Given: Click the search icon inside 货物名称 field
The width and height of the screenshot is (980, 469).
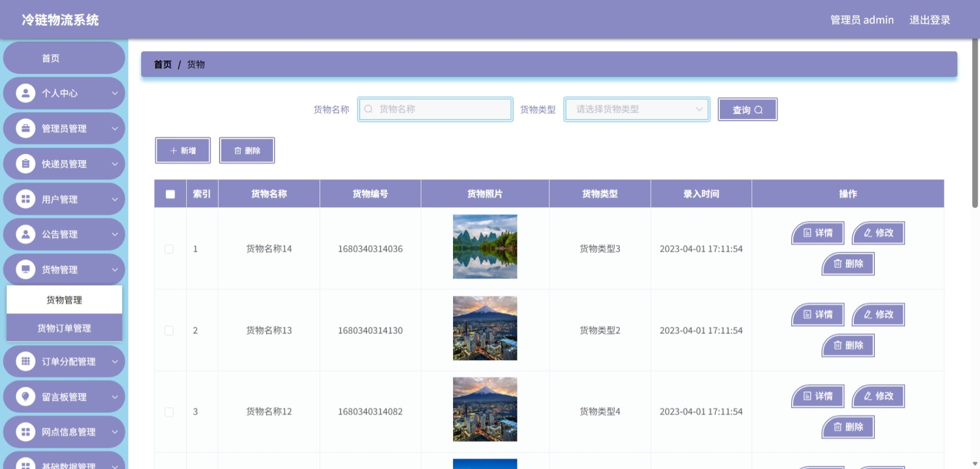Looking at the screenshot, I should coord(368,109).
